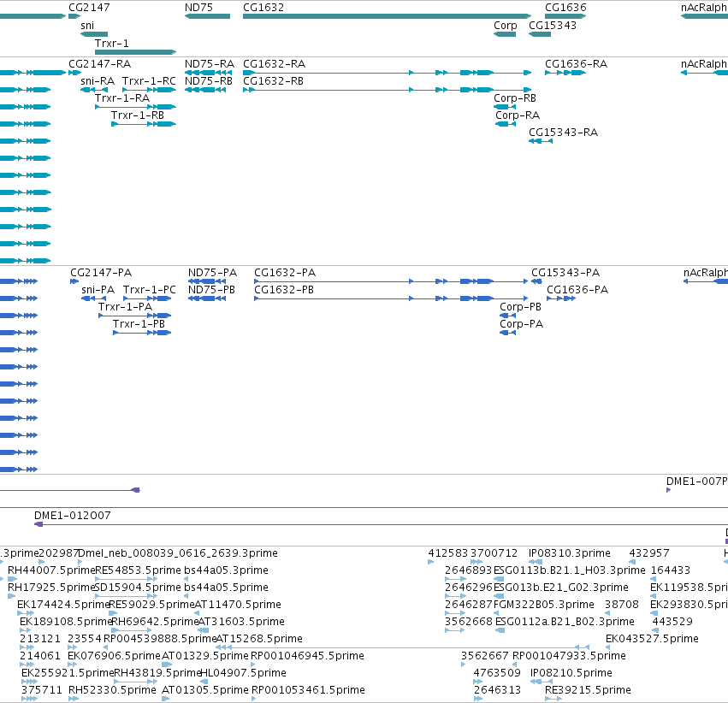Image resolution: width=728 pixels, height=703 pixels.
Task: Click the ND75 gene arrow glyph
Action: click(208, 16)
